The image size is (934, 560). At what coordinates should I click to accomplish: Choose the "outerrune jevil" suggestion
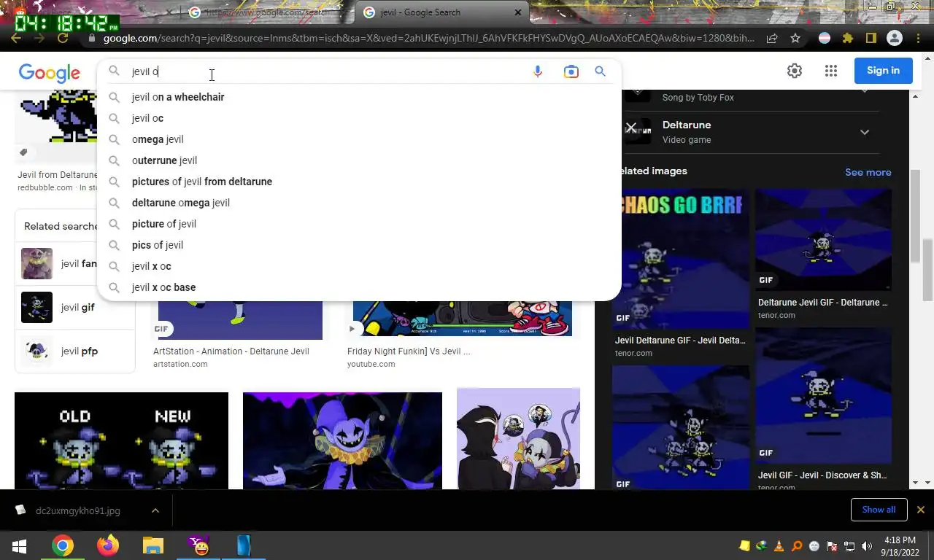tap(359, 160)
